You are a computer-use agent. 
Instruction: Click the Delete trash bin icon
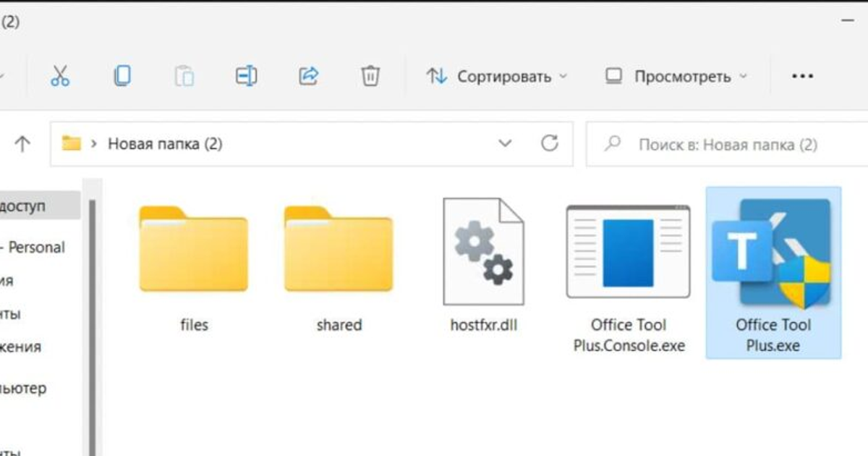(370, 76)
